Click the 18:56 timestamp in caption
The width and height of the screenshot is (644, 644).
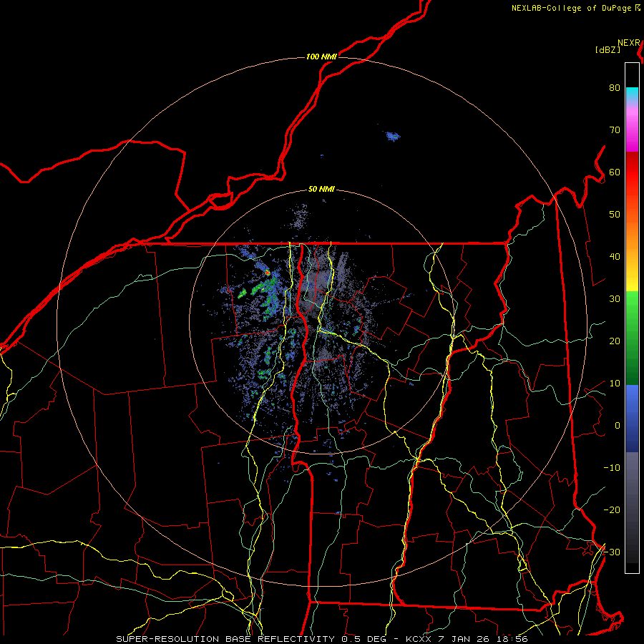pos(513,639)
